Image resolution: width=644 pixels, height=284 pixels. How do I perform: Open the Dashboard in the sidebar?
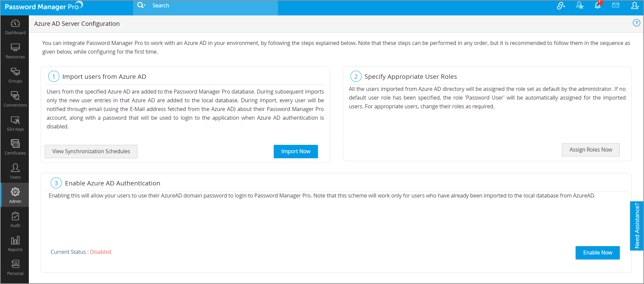click(15, 27)
